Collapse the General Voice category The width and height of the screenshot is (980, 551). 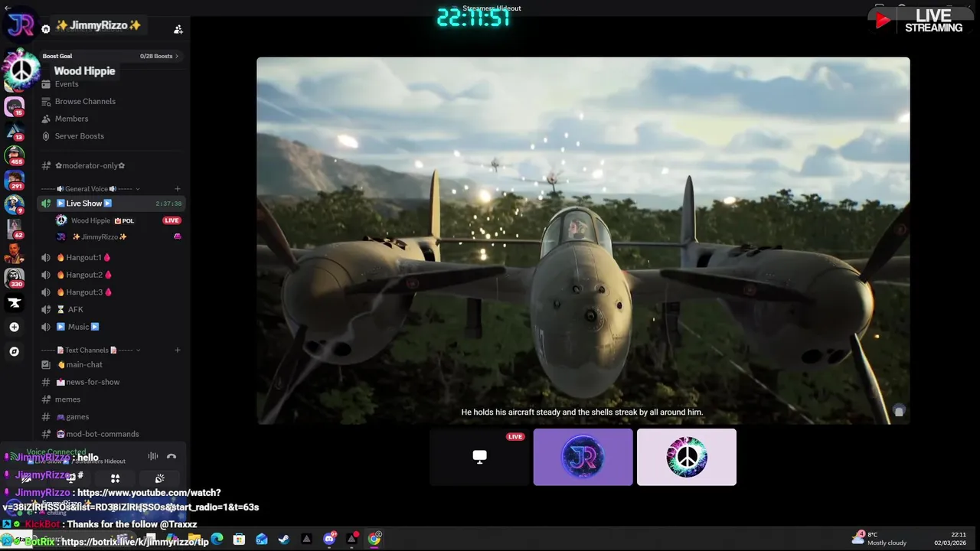coord(87,189)
